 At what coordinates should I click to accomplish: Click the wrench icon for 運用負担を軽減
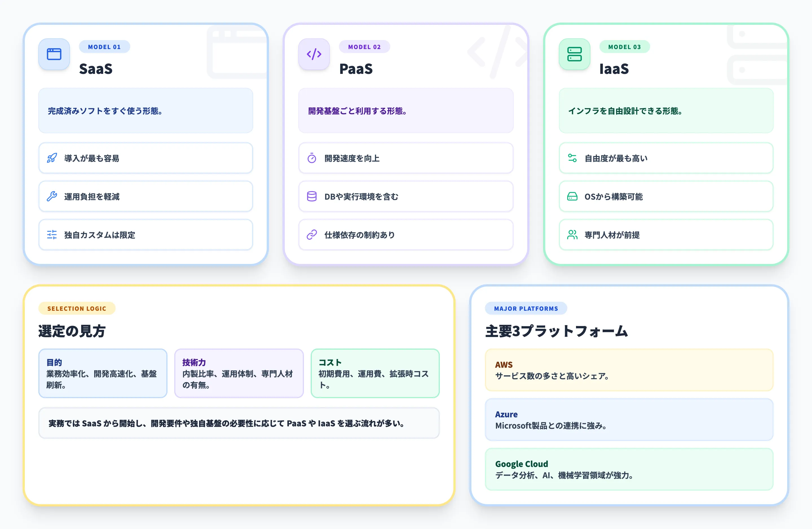tap(52, 197)
